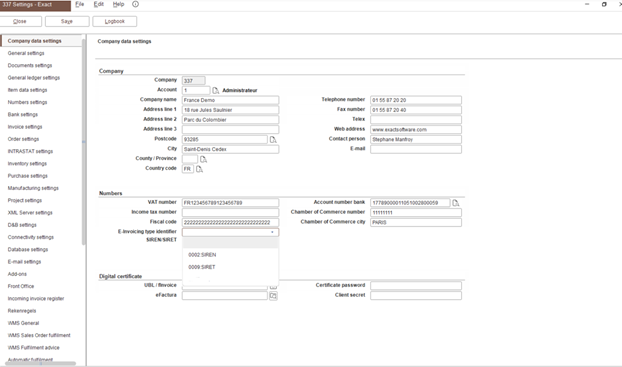Open Item data settings

tap(27, 90)
